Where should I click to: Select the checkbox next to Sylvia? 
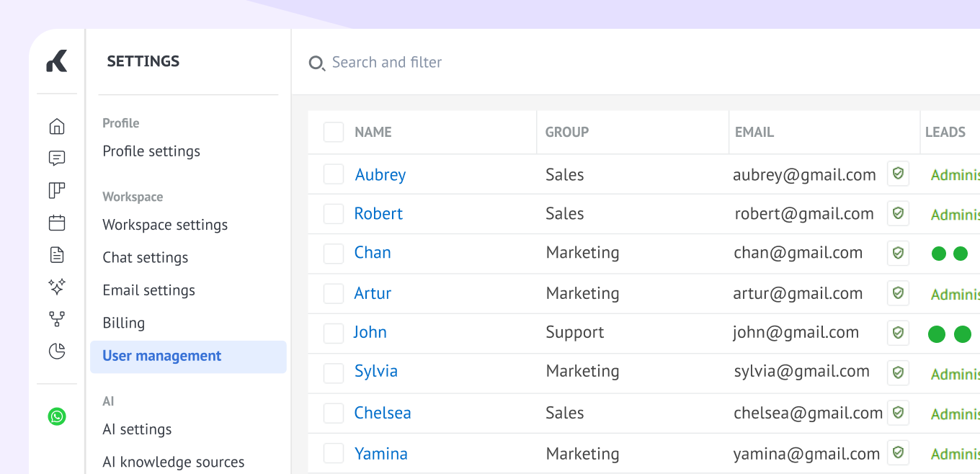334,372
